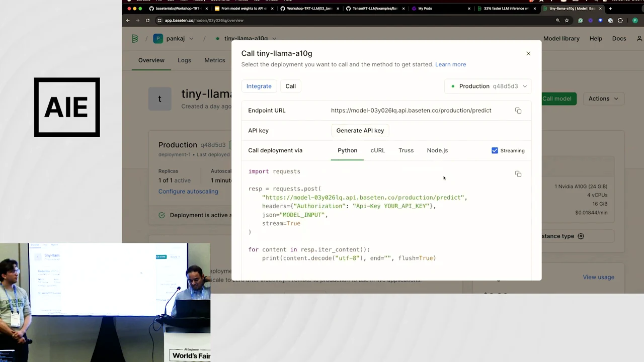Image resolution: width=644 pixels, height=362 pixels.
Task: Switch to Workshop-TRT-LLM/03_ben browser tab
Action: coord(309,9)
